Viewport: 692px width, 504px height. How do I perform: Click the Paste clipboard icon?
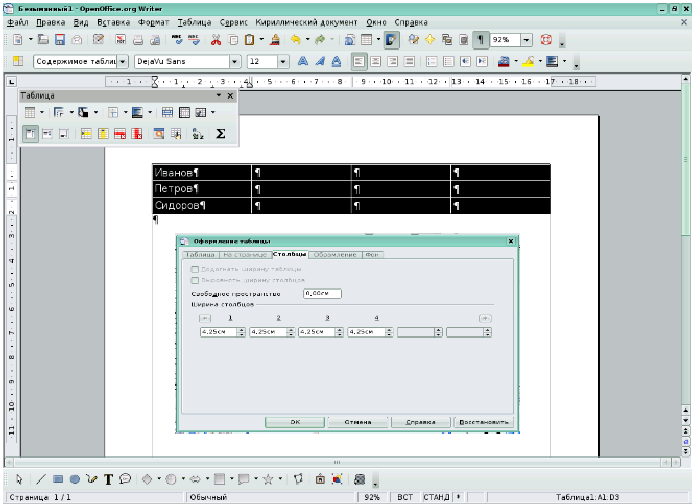click(249, 40)
